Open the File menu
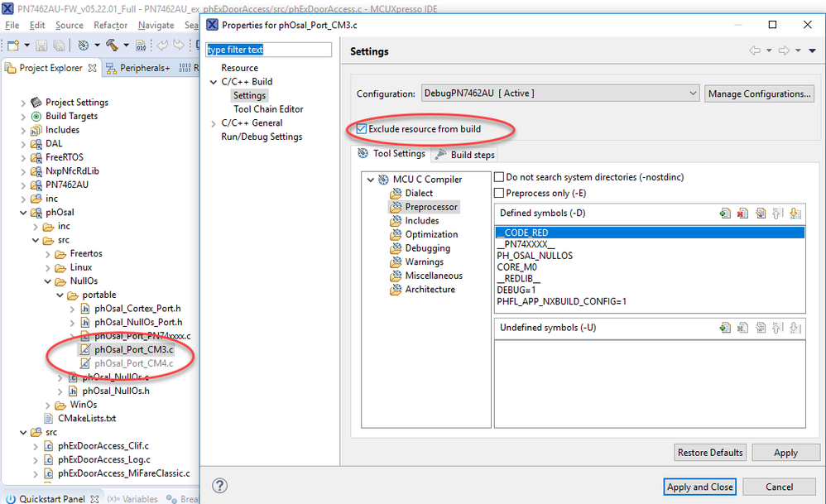Image resolution: width=826 pixels, height=504 pixels. (12, 26)
